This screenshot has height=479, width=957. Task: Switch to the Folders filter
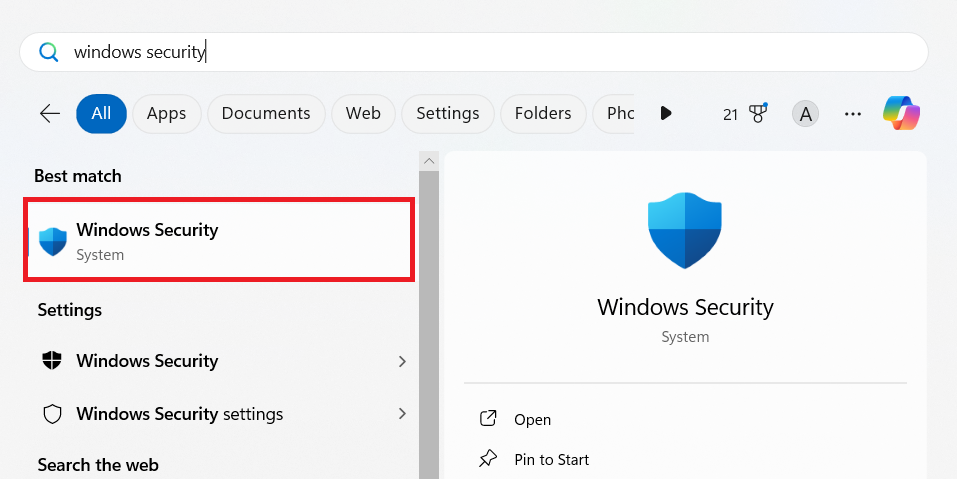[543, 113]
